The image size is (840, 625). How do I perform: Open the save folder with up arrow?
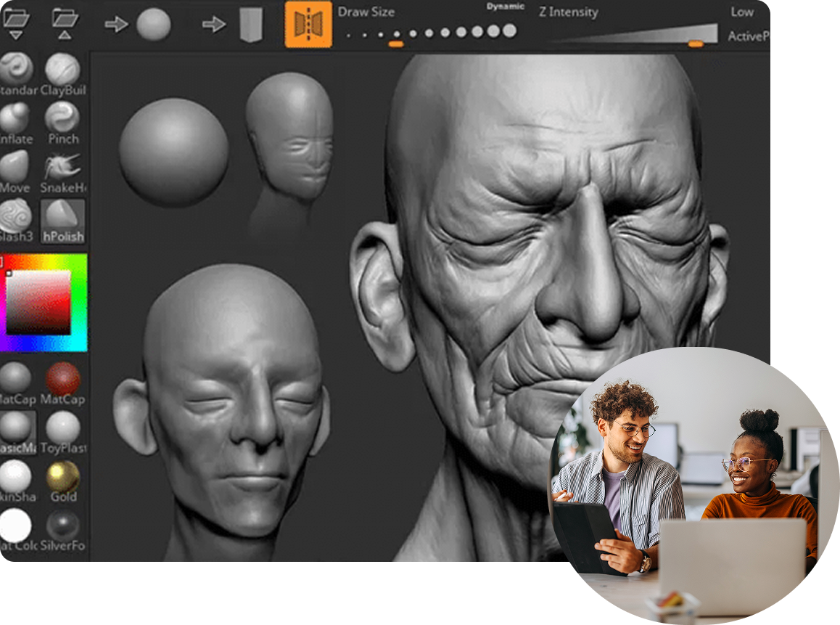65,22
